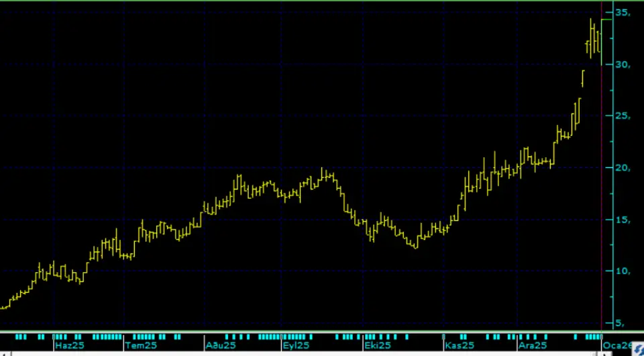Click the Eyl25 month marker

(297, 345)
